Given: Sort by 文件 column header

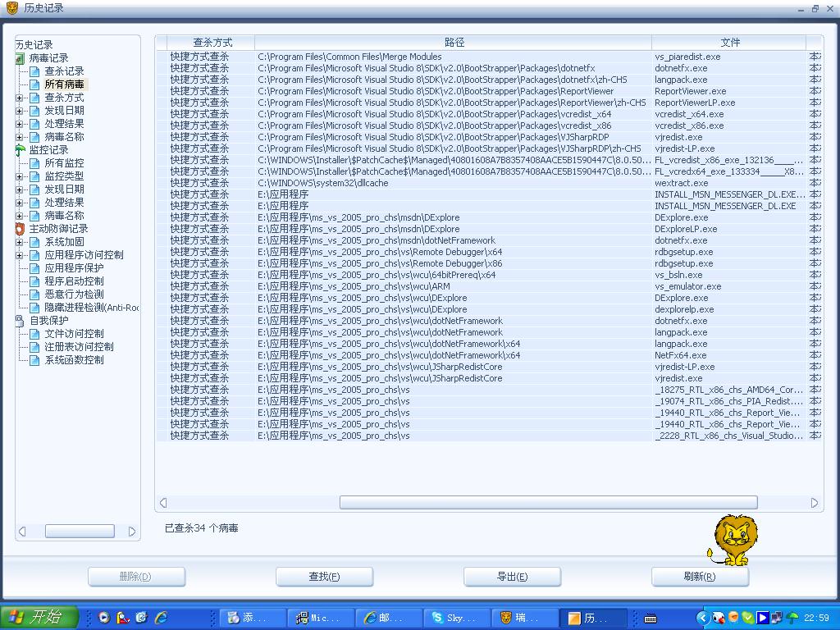Looking at the screenshot, I should [729, 43].
